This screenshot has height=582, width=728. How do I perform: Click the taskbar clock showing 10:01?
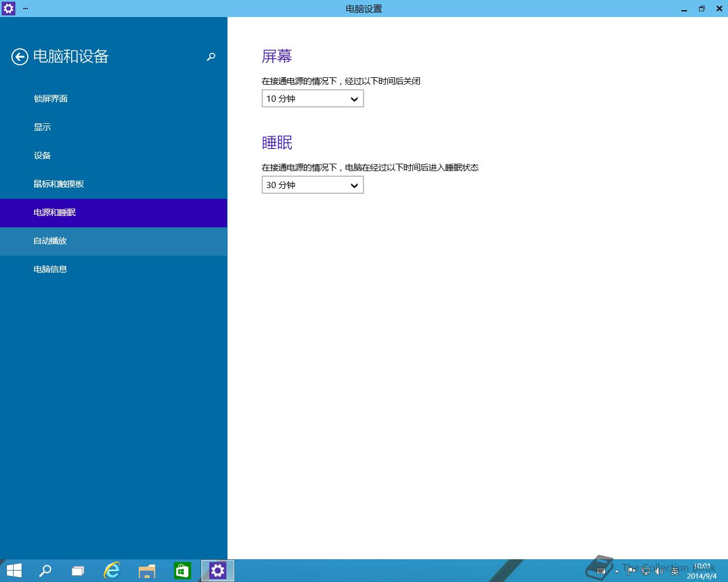[702, 571]
